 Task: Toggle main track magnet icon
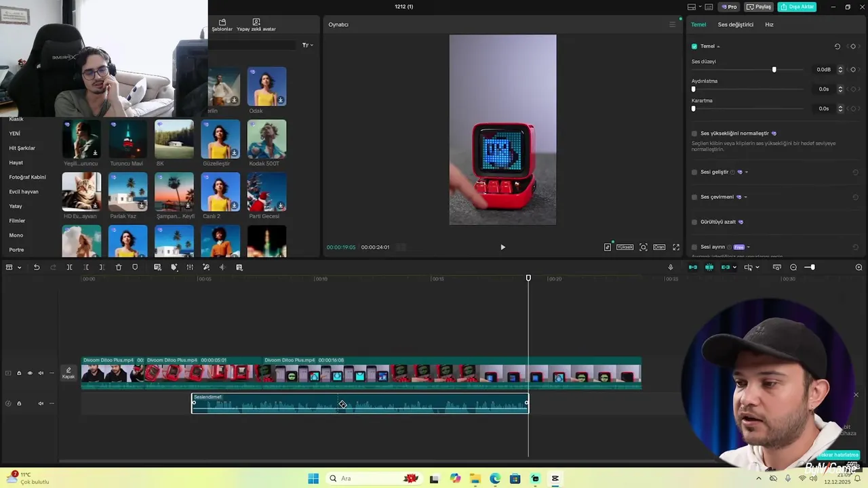pos(693,268)
